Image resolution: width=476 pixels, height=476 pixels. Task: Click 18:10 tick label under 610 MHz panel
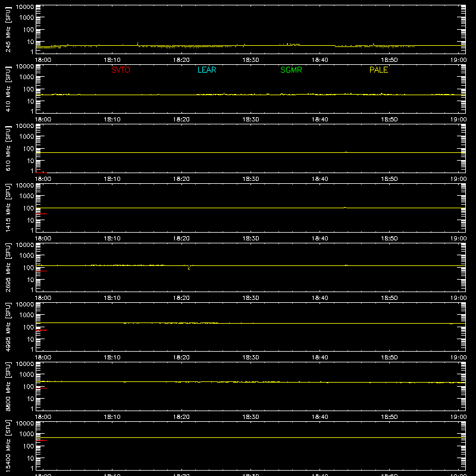click(x=112, y=179)
